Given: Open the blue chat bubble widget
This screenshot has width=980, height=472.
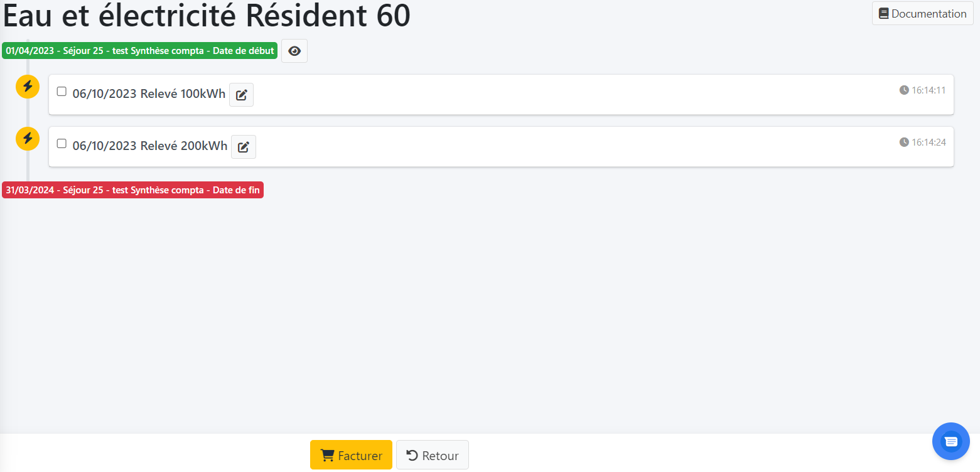Looking at the screenshot, I should [x=950, y=441].
